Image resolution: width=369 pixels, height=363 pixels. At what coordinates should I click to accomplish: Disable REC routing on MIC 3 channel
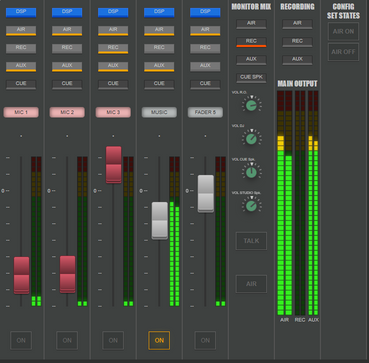coord(113,48)
